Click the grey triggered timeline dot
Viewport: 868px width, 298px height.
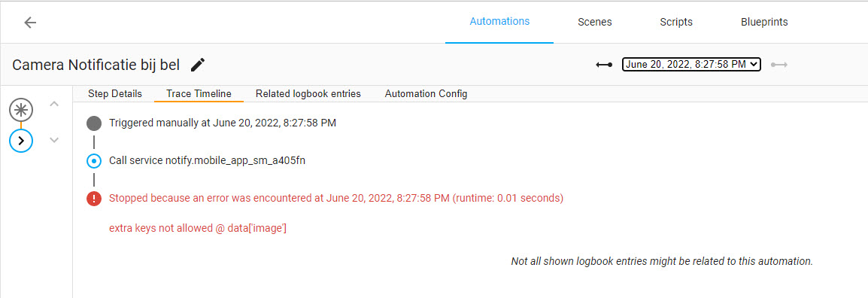pyautogui.click(x=94, y=123)
